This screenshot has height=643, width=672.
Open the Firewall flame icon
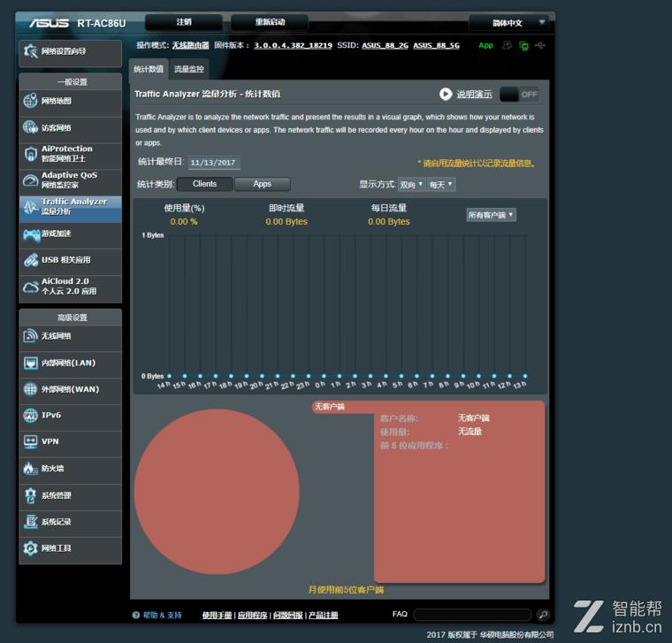[x=30, y=469]
